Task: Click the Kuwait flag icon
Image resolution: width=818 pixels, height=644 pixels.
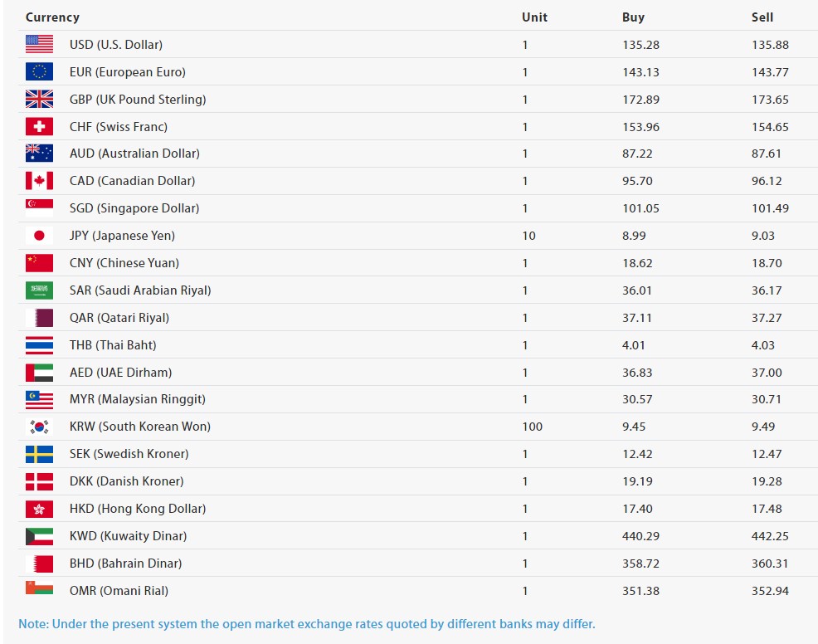Action: tap(39, 536)
